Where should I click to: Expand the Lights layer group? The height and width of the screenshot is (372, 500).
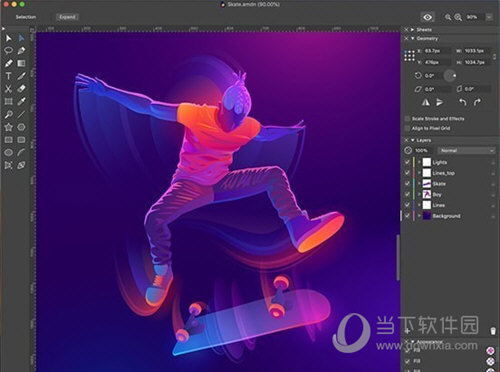pyautogui.click(x=419, y=162)
